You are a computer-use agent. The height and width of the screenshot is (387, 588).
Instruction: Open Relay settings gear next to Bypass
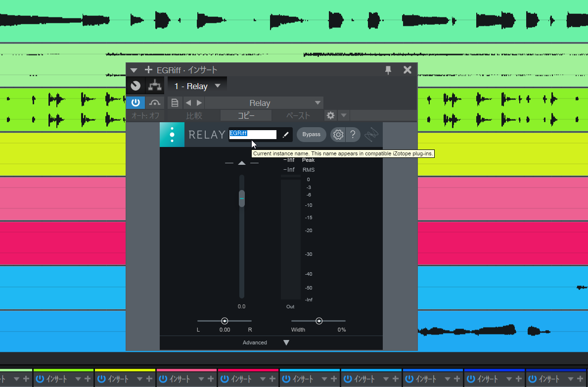tap(338, 135)
